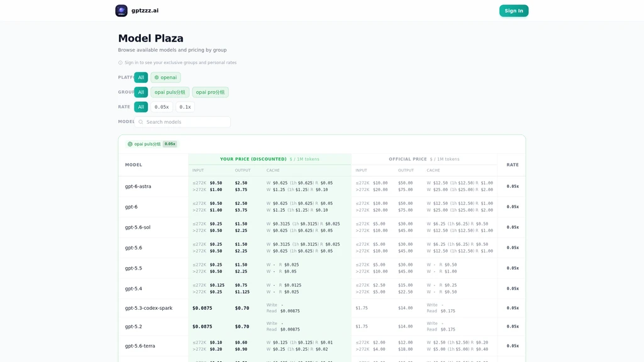644x362 pixels.
Task: Select the gpt-5.4 model name
Action: pos(133,288)
